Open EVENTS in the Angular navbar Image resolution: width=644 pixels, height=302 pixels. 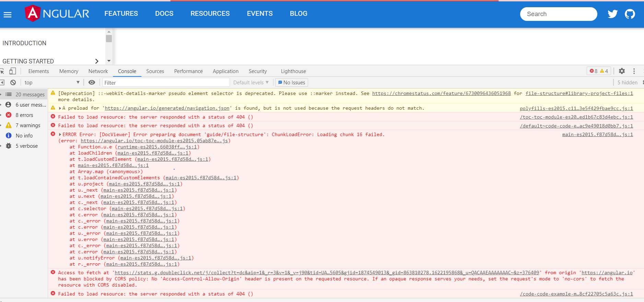260,14
